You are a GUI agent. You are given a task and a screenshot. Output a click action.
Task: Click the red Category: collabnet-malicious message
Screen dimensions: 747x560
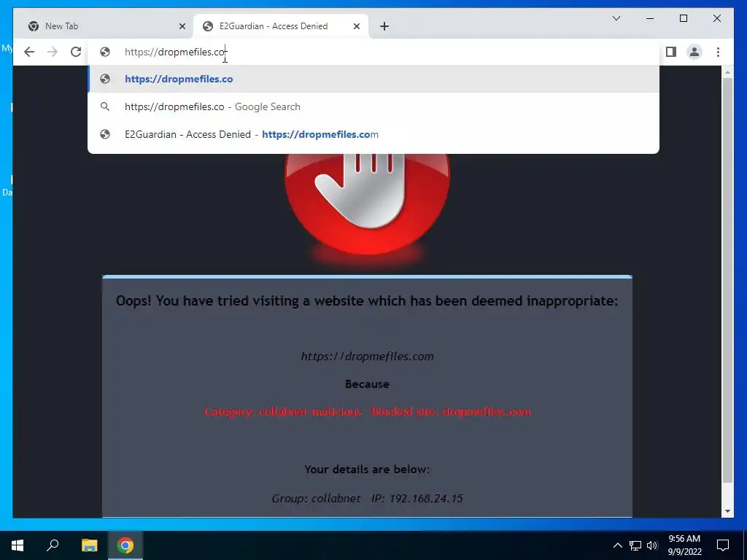(x=368, y=411)
